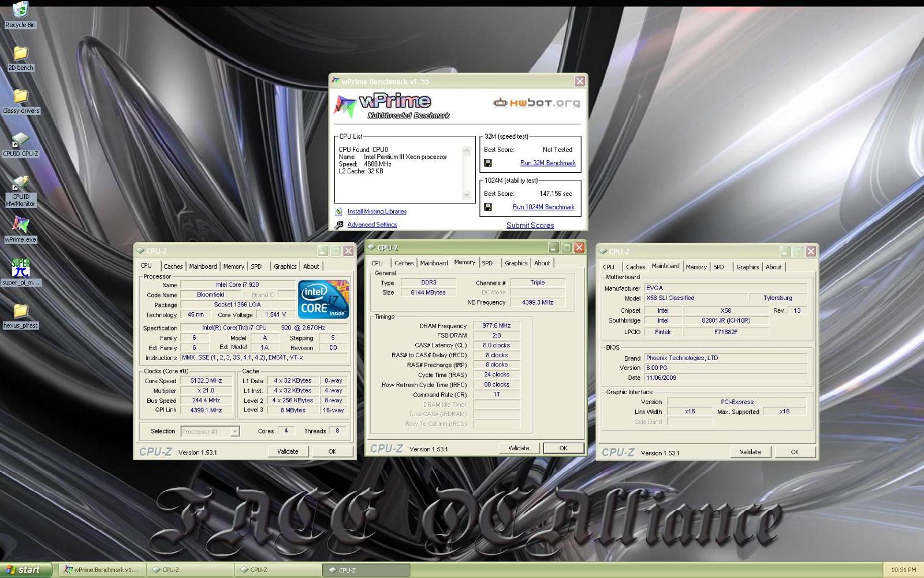Open Caches tab in left CPU-Z window

[173, 266]
